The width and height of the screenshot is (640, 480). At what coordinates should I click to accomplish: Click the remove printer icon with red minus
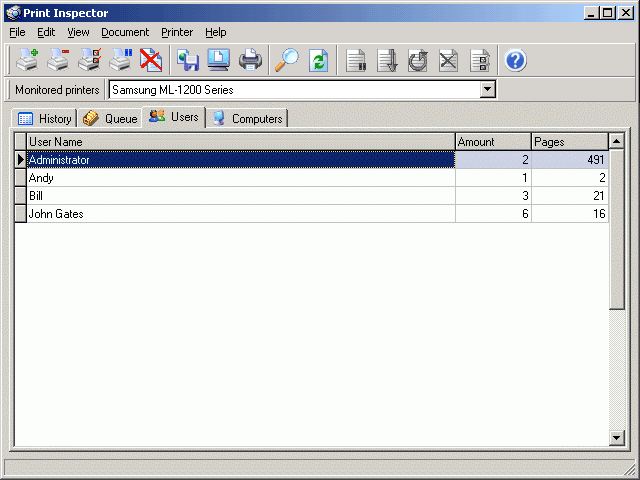pyautogui.click(x=58, y=60)
